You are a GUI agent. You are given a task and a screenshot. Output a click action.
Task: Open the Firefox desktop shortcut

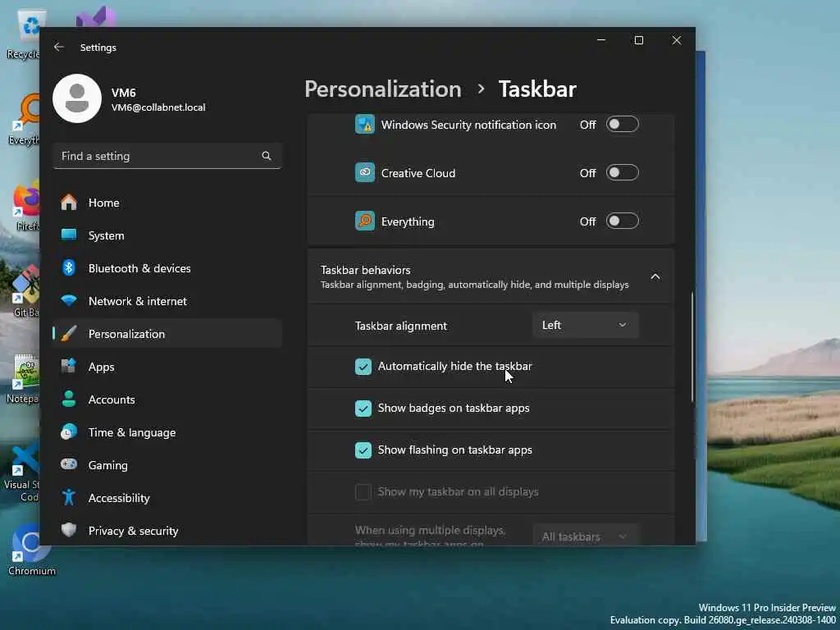coord(25,206)
